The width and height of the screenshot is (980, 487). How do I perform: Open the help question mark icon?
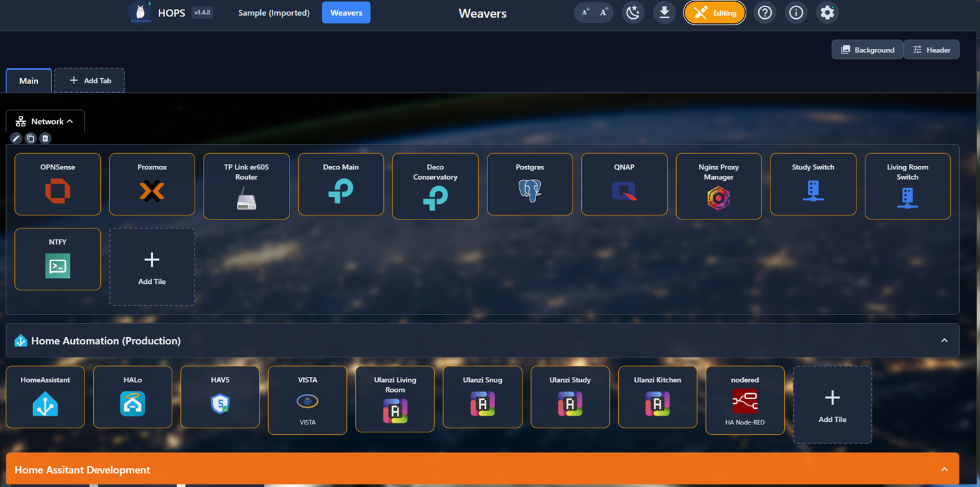click(x=765, y=12)
